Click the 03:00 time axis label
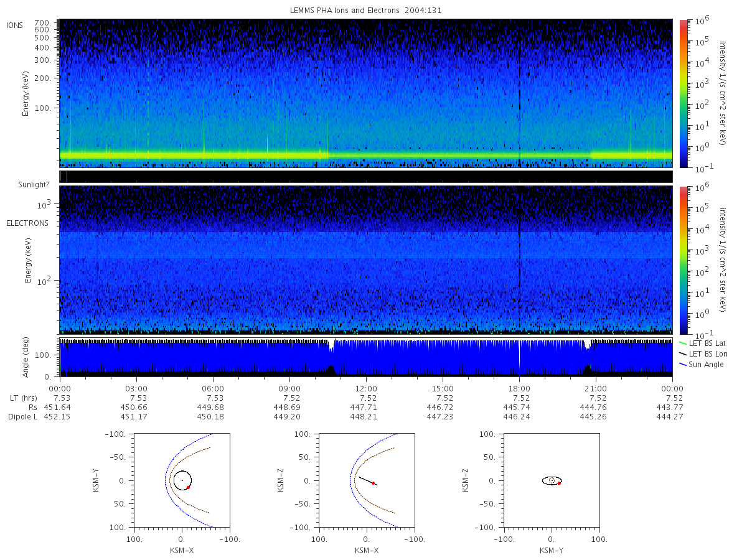Image resolution: width=747 pixels, height=560 pixels. pos(137,389)
